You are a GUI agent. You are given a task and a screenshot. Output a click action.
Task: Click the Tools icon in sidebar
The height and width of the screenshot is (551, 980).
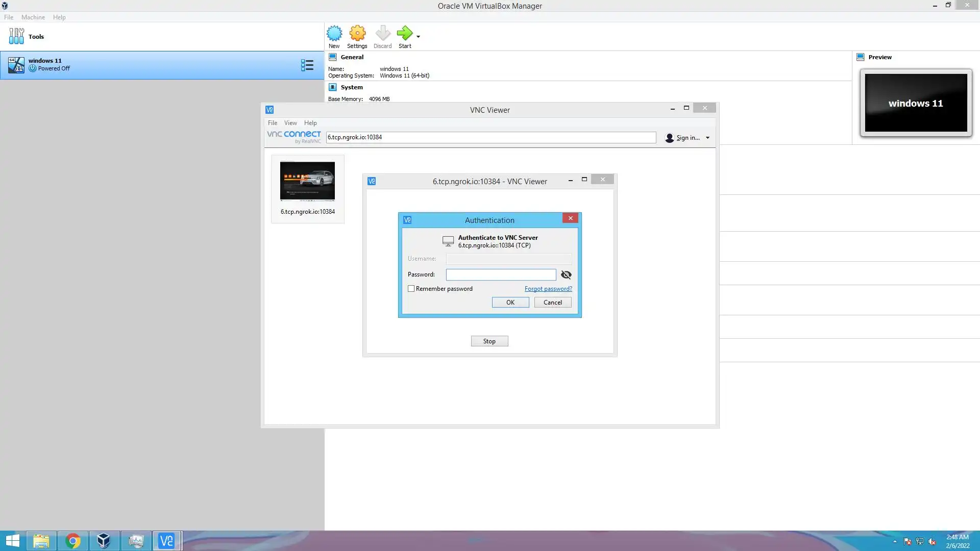pyautogui.click(x=16, y=36)
